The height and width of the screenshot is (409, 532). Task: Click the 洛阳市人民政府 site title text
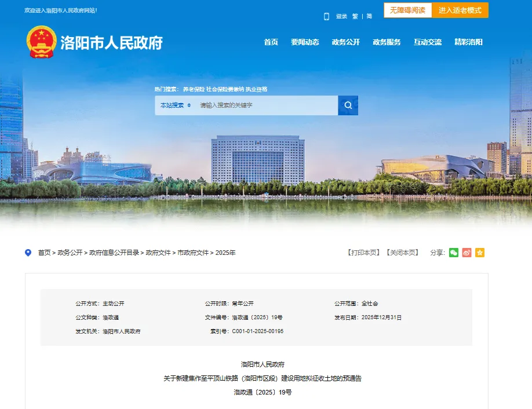pyautogui.click(x=112, y=43)
